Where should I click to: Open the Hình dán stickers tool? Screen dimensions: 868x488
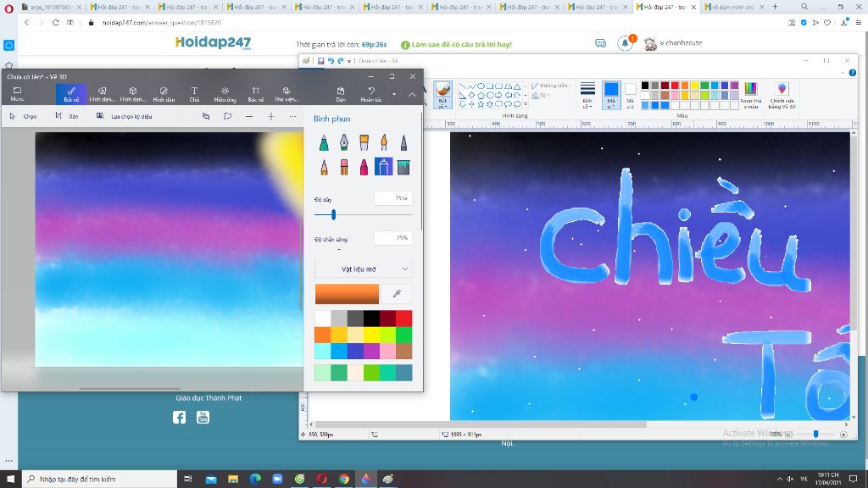click(x=164, y=93)
